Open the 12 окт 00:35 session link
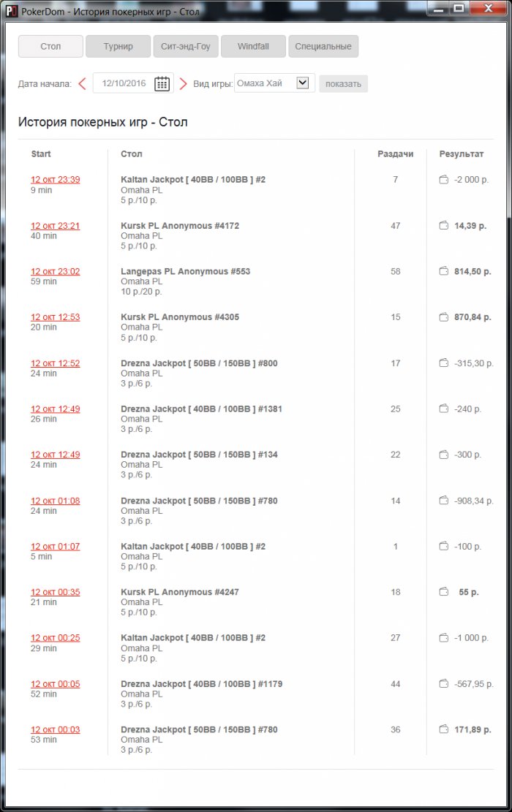This screenshot has height=812, width=512. [56, 592]
